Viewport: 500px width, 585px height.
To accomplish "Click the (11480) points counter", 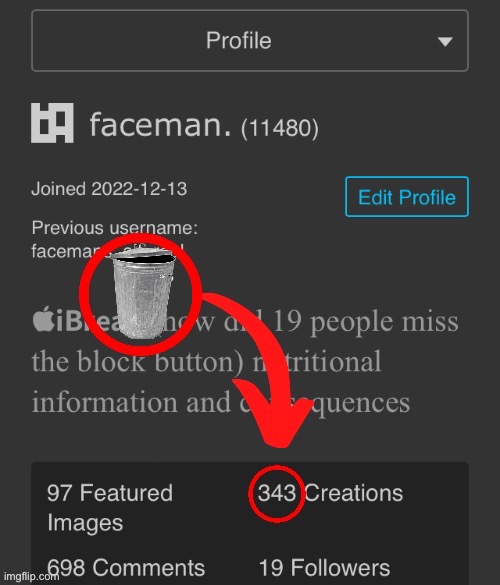I will (x=280, y=128).
